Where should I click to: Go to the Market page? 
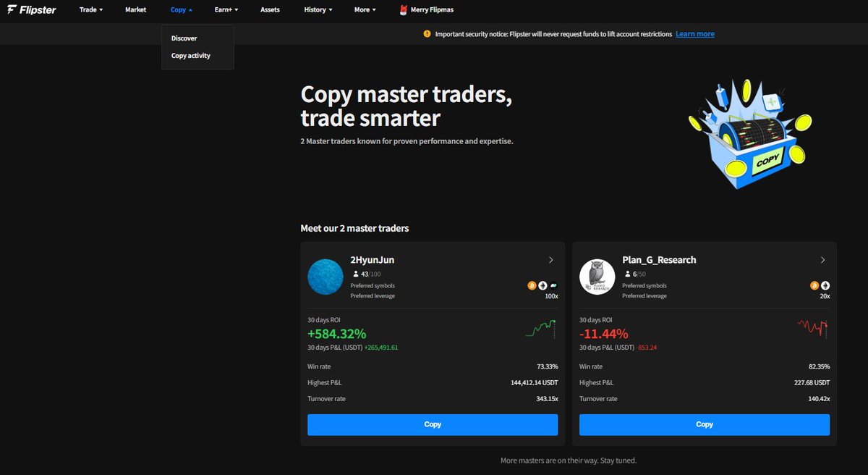(135, 10)
